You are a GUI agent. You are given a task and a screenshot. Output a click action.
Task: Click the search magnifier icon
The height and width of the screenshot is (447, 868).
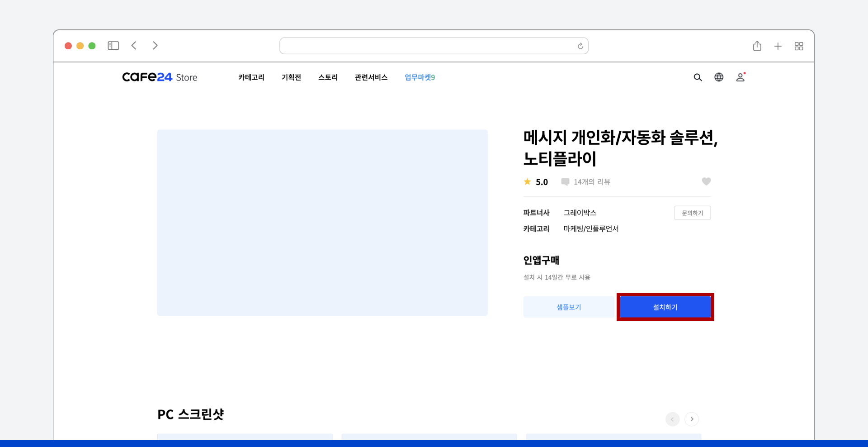(698, 77)
